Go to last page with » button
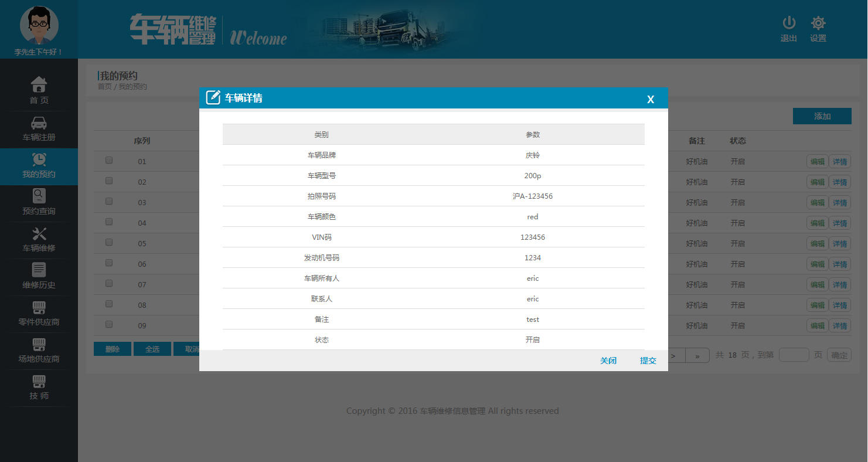868x462 pixels. (x=697, y=355)
